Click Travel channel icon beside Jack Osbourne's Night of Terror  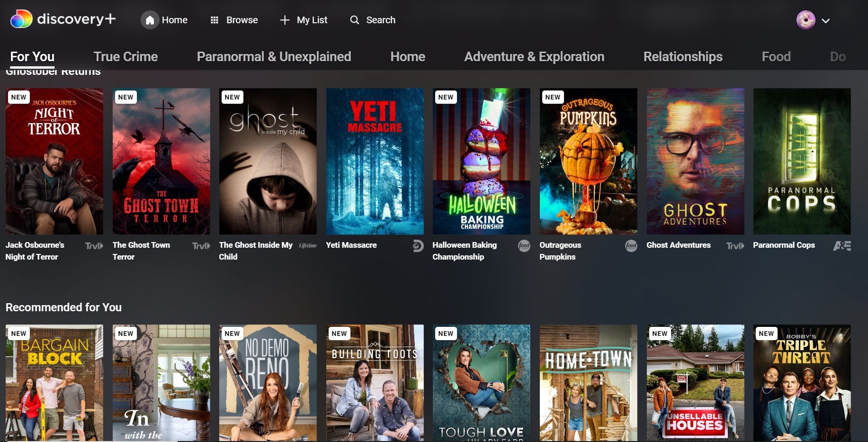click(94, 245)
